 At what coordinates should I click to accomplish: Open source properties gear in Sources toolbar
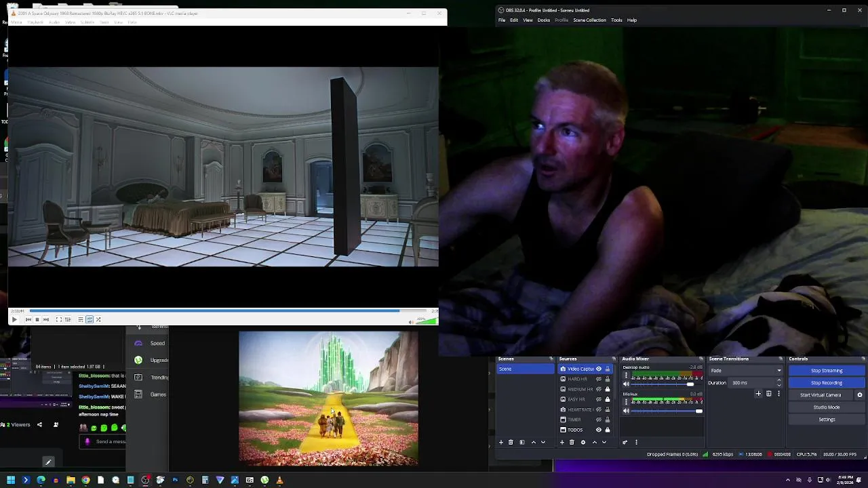point(583,443)
